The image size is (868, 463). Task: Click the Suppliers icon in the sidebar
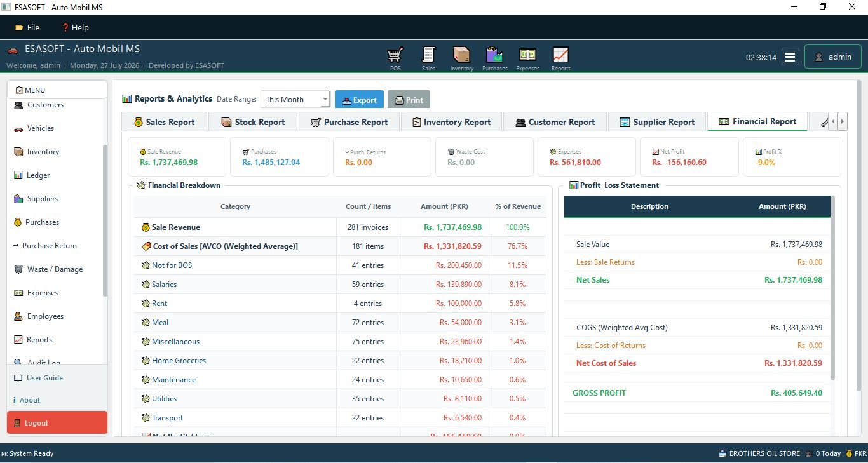point(18,199)
